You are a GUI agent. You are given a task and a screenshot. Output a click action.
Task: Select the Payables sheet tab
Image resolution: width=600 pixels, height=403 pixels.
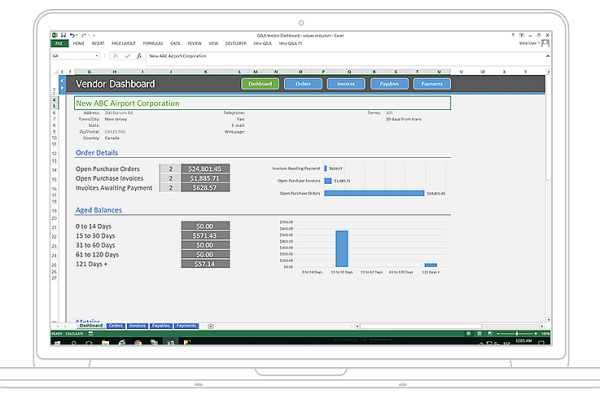click(x=161, y=326)
